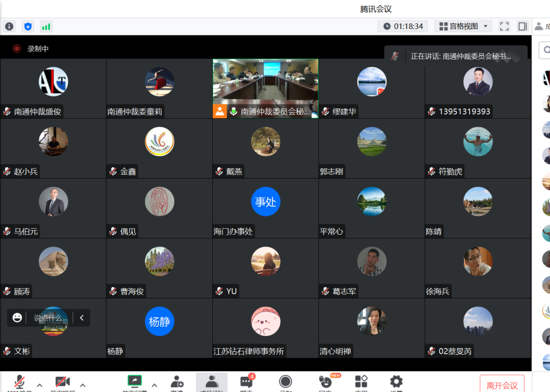Expand microphone options arrow
The width and height of the screenshot is (550, 392).
pyautogui.click(x=40, y=385)
